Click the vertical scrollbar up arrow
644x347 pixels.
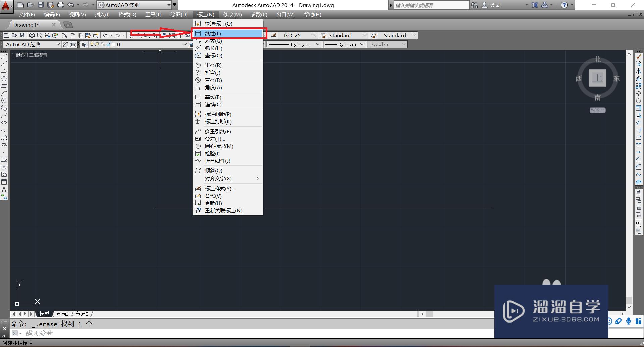coord(629,54)
